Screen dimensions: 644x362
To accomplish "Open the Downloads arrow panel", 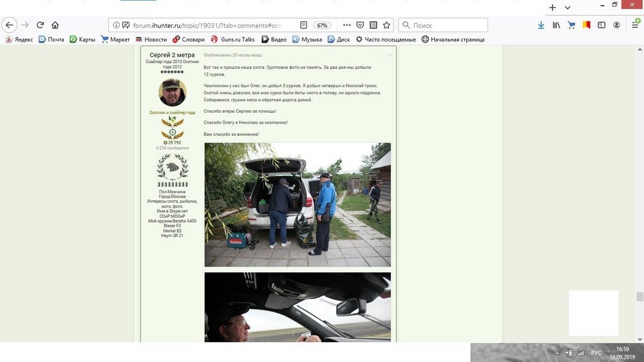I will (x=541, y=25).
